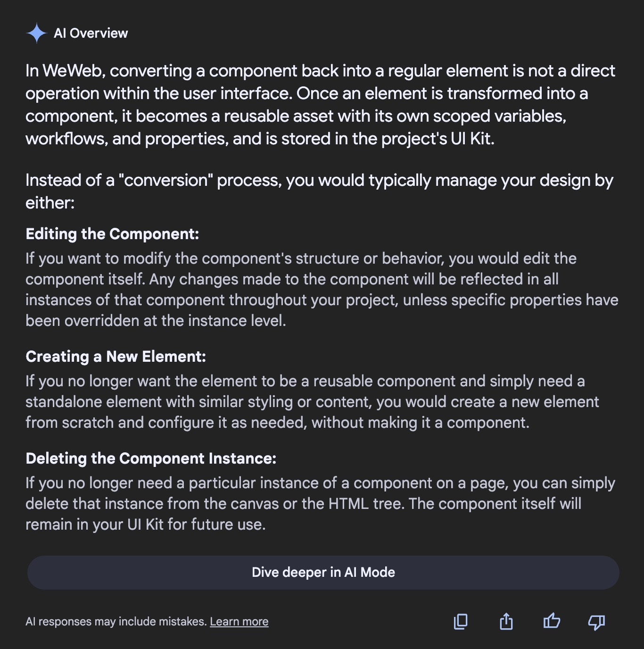Click the AI Overview title text
644x649 pixels.
click(x=91, y=33)
